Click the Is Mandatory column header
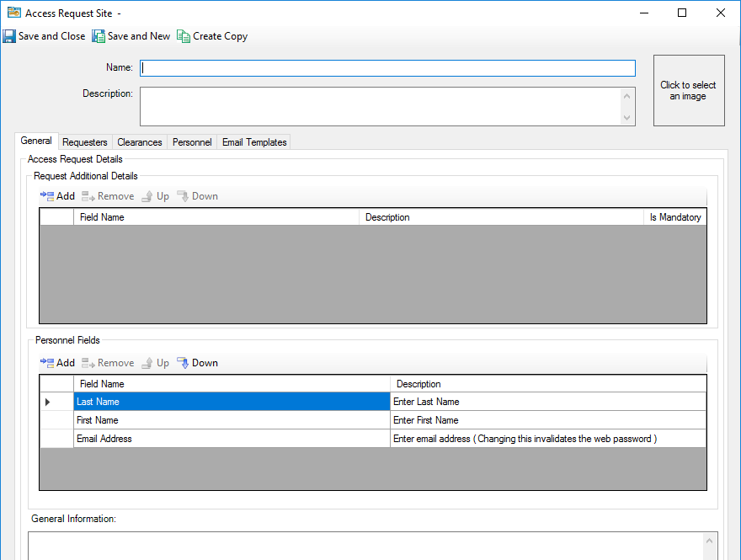741x560 pixels. coord(674,217)
